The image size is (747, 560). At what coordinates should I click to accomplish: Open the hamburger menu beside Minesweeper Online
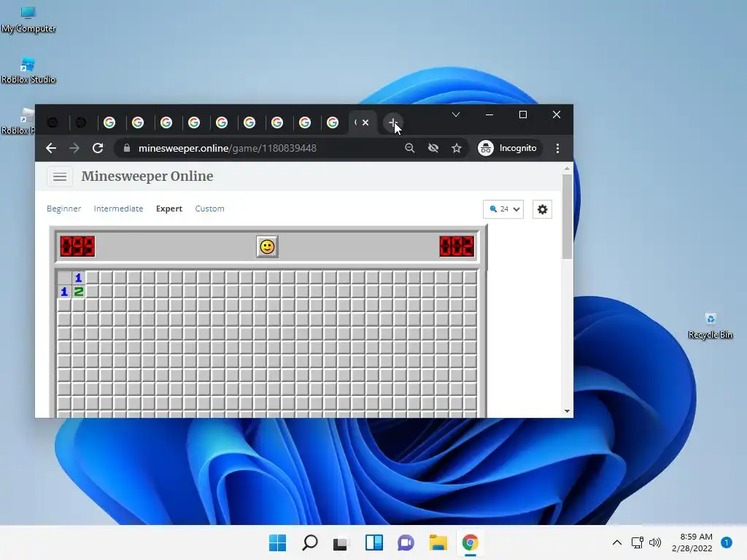[60, 176]
